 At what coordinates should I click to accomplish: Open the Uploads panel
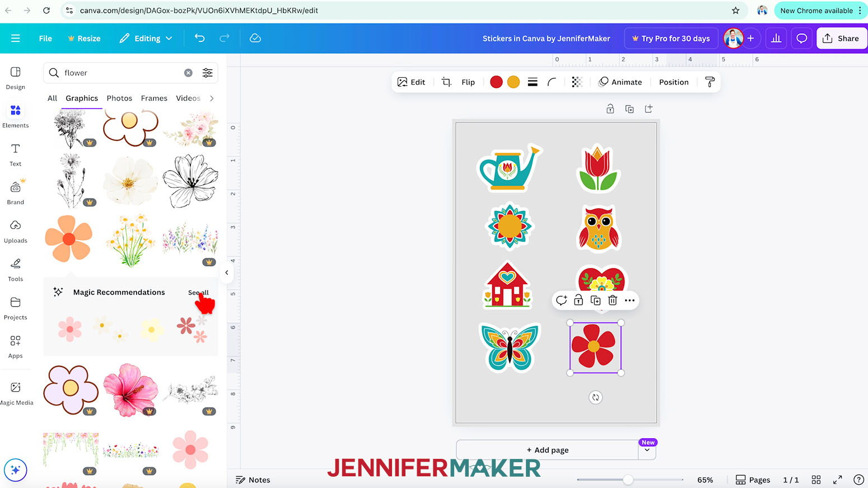coord(15,231)
